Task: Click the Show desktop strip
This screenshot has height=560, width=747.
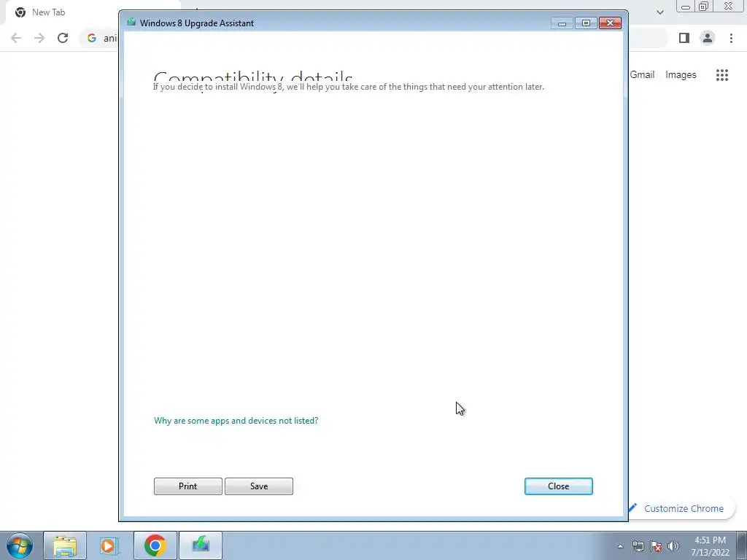Action: 742,545
